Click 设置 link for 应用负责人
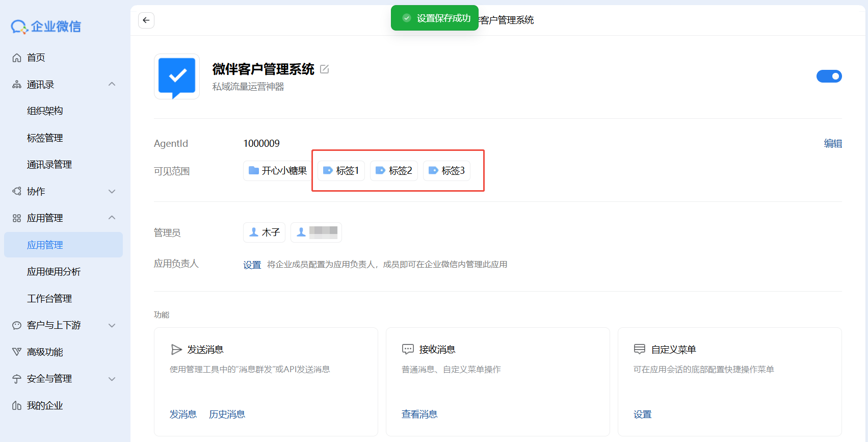The height and width of the screenshot is (442, 868). point(252,265)
